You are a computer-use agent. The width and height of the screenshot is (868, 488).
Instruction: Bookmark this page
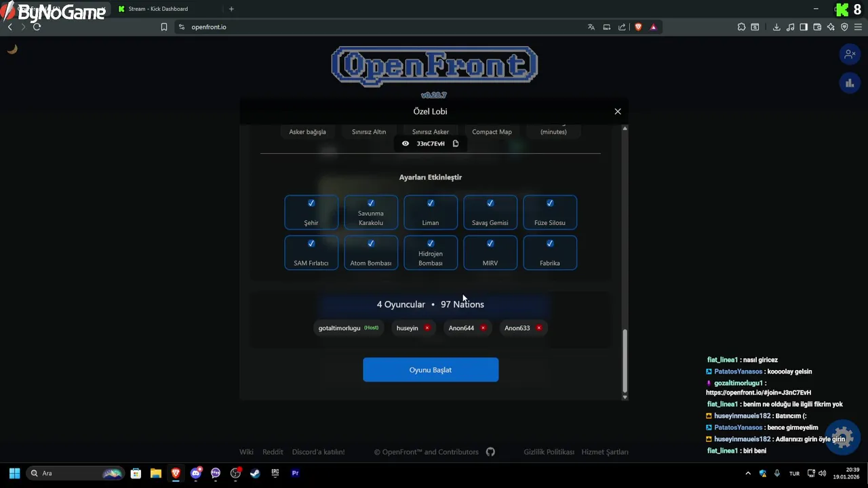[x=163, y=27]
